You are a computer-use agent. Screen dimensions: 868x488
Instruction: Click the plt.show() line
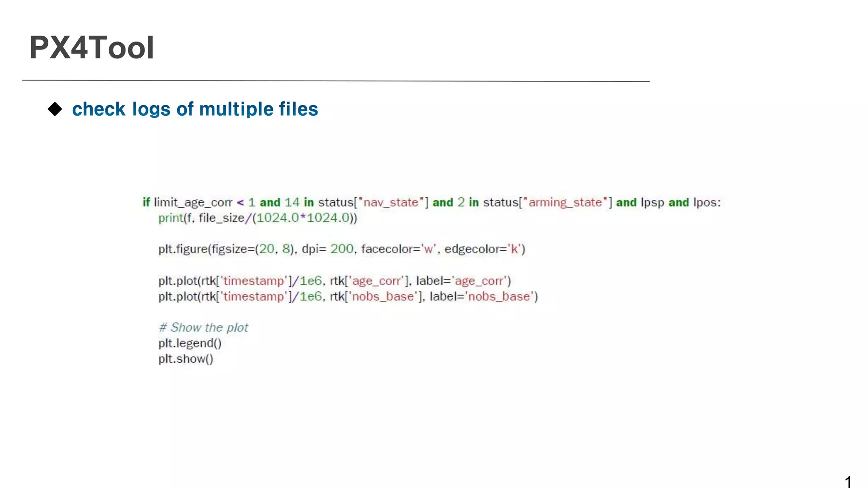coord(186,359)
